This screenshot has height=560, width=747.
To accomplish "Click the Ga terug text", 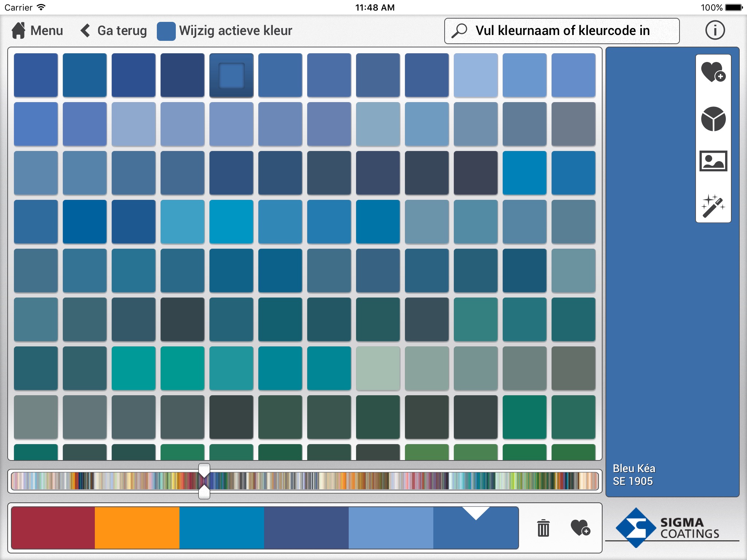I will pos(122,31).
